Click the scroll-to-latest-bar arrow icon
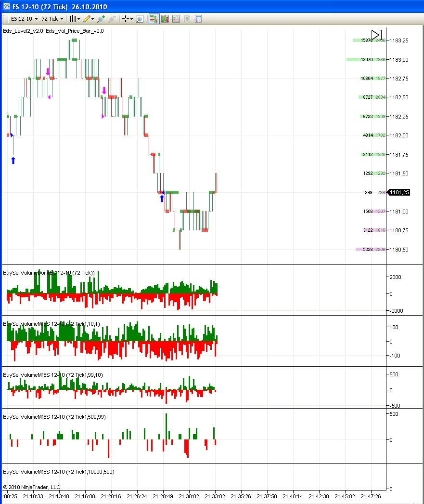 point(376,35)
